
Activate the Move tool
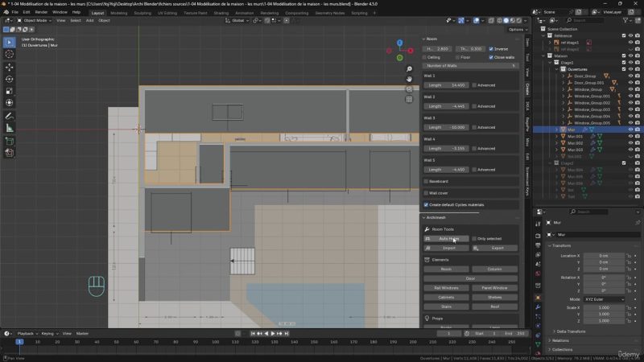click(10, 67)
